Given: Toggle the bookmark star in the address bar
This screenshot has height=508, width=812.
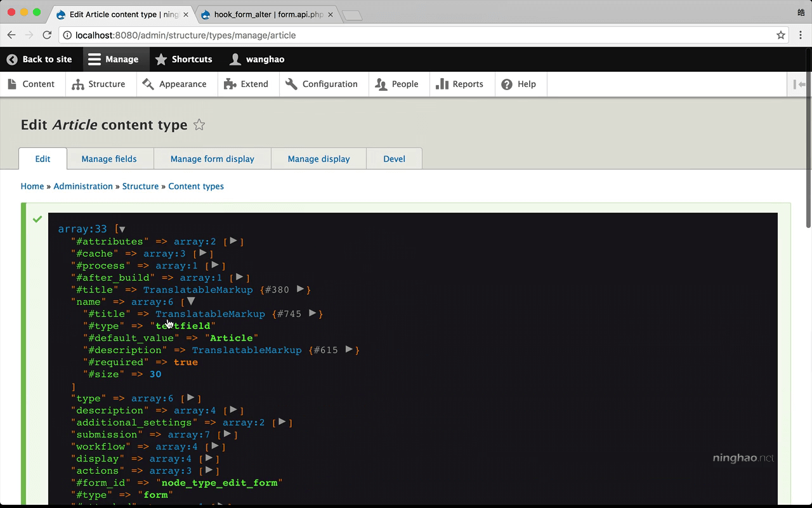Looking at the screenshot, I should [781, 36].
